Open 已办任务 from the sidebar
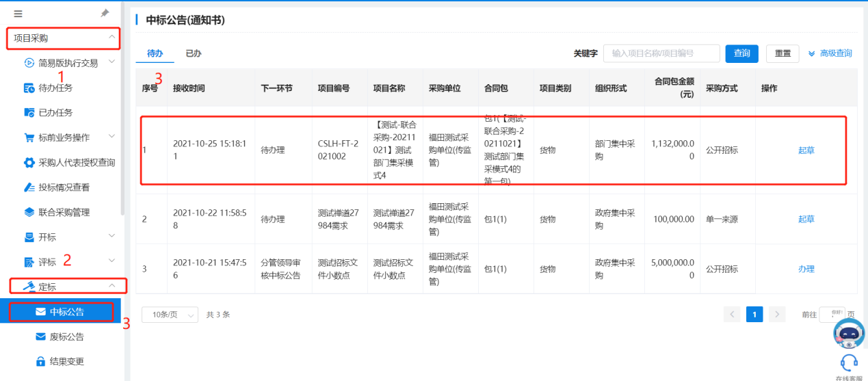This screenshot has width=868, height=381. coord(55,112)
